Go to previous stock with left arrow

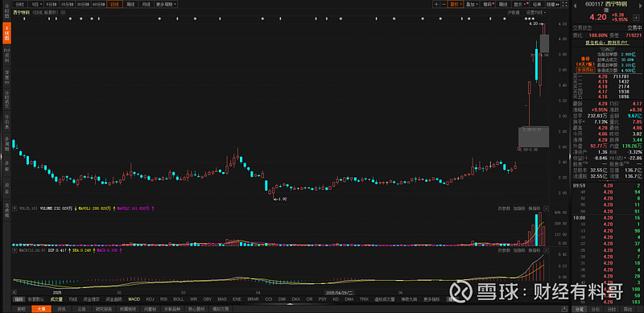coord(575,6)
